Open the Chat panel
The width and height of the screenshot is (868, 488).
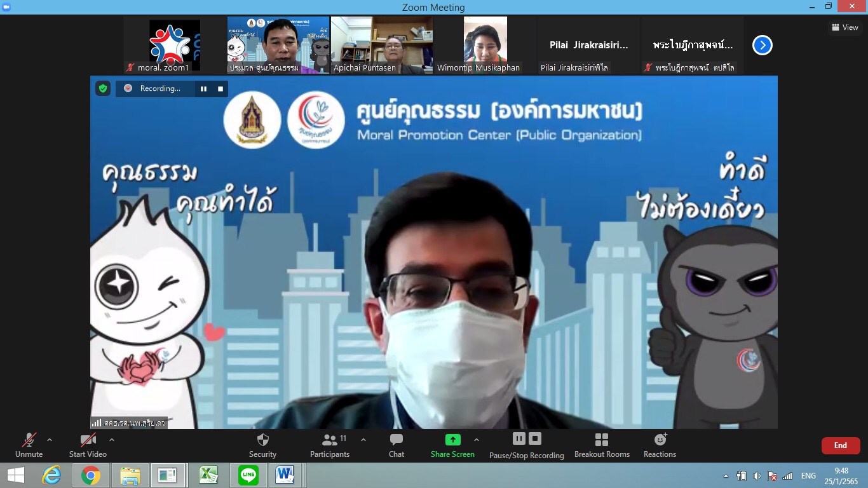[x=397, y=445]
